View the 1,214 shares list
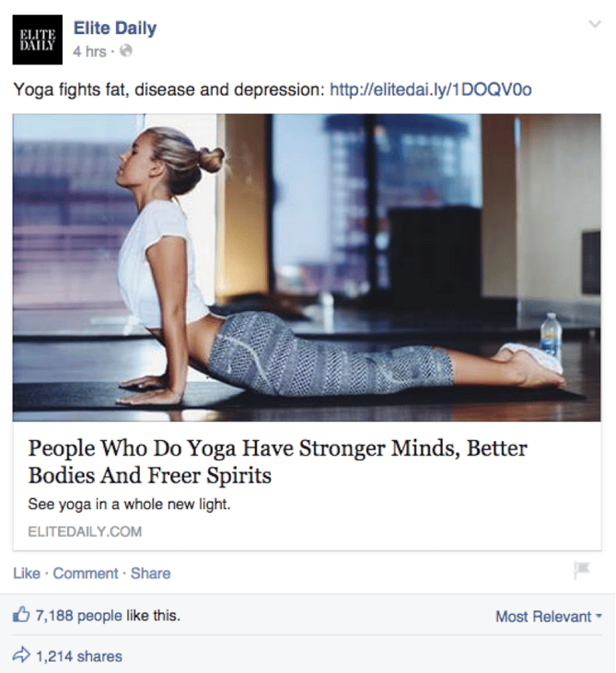Image resolution: width=616 pixels, height=673 pixels. 79,656
